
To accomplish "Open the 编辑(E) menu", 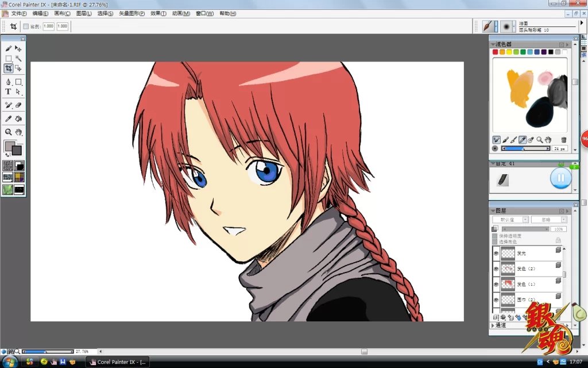I will pos(40,14).
